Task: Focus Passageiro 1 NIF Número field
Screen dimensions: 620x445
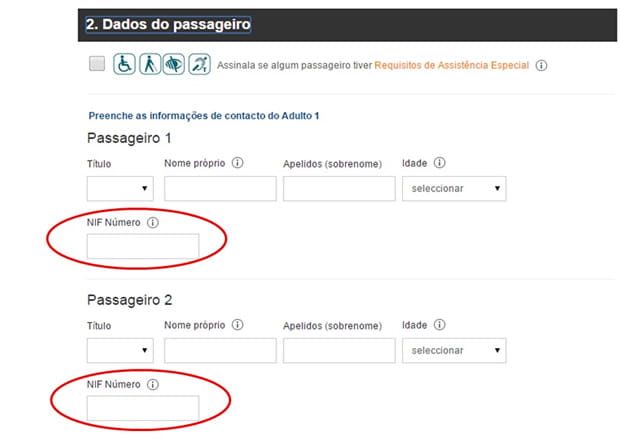Action: (143, 246)
